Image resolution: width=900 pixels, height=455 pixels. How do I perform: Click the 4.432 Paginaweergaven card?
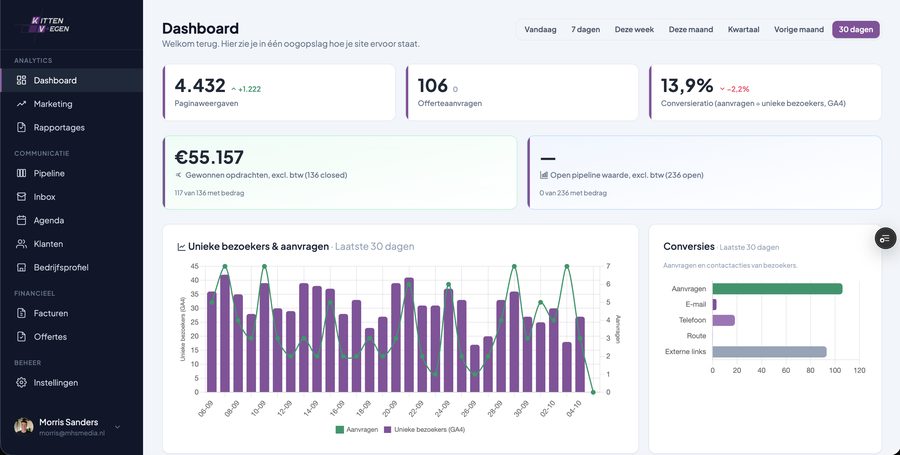[x=279, y=92]
